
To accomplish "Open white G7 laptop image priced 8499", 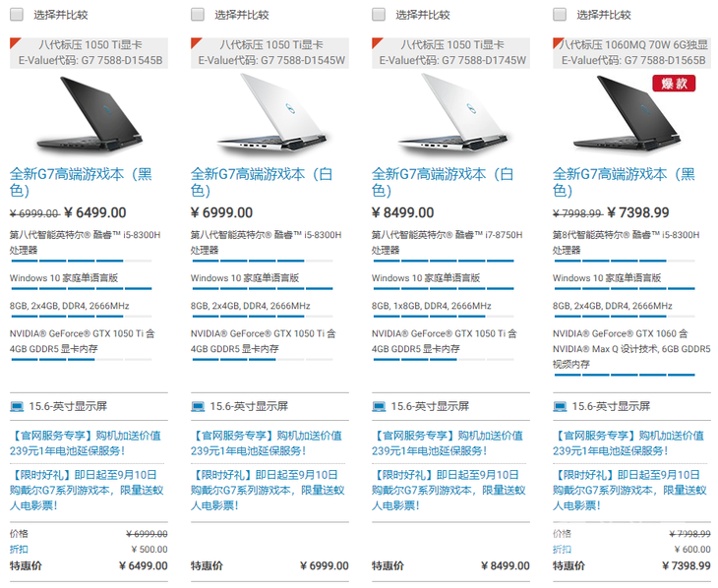I will pos(452,114).
